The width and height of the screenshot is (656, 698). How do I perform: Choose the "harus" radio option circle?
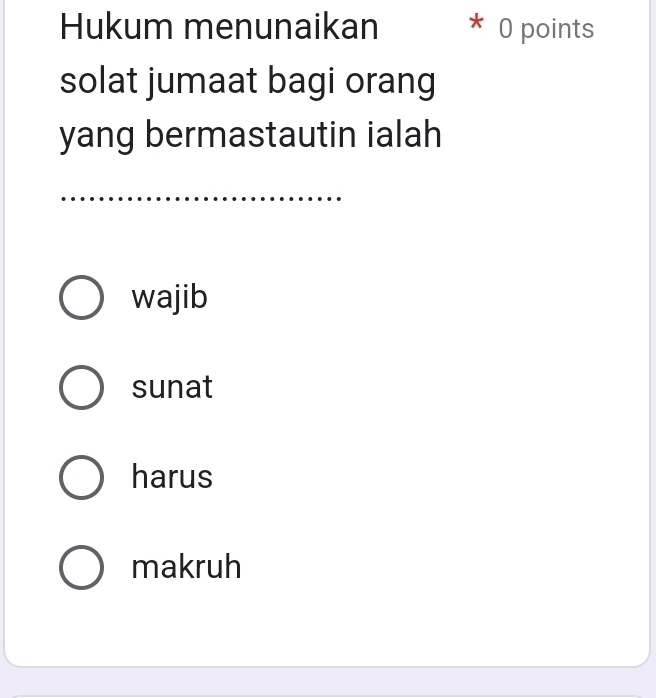point(81,478)
